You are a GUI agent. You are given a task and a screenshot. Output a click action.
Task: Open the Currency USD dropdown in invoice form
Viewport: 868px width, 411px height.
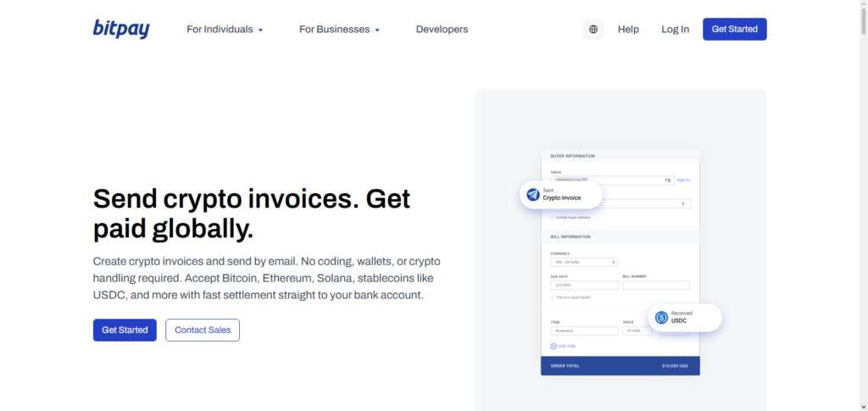point(584,262)
